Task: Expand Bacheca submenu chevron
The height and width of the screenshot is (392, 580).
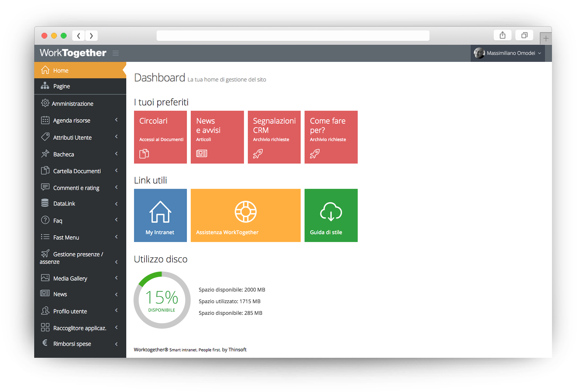Action: (x=116, y=154)
